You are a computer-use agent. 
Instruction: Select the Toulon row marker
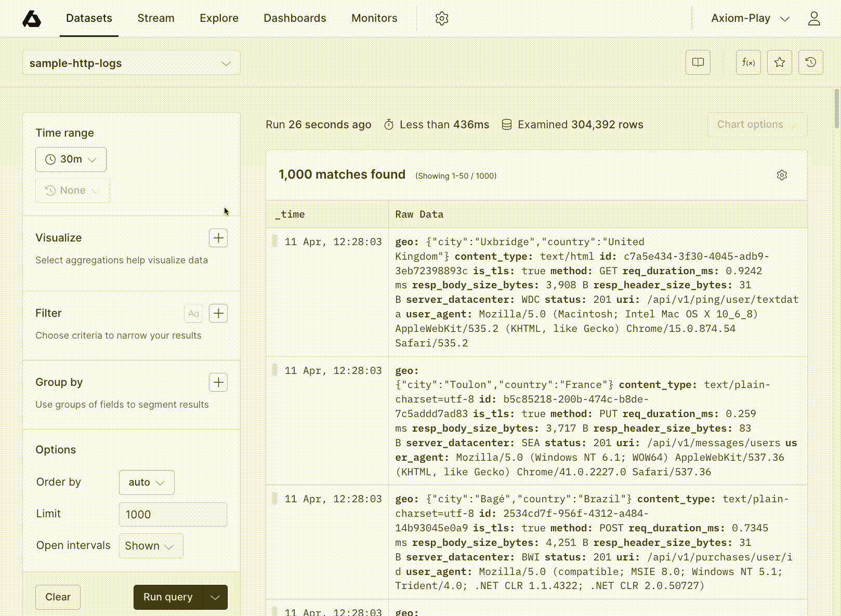click(x=275, y=370)
